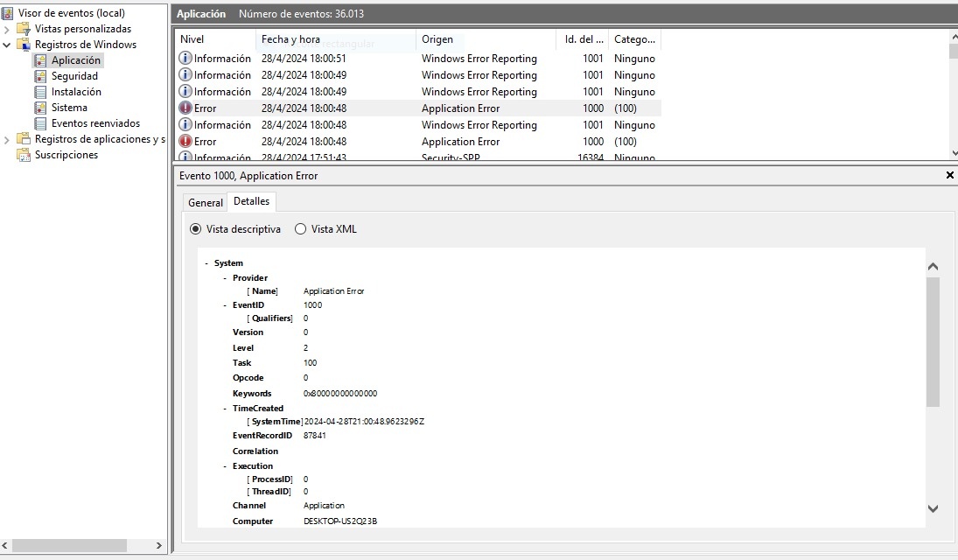This screenshot has height=560, width=958.
Task: Click the left arrow of the tree's horizontal scrollbar
Action: click(x=5, y=545)
